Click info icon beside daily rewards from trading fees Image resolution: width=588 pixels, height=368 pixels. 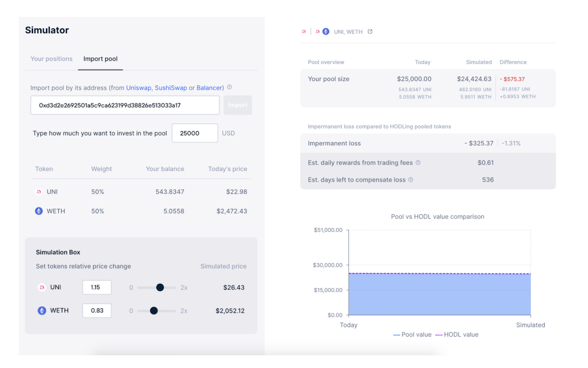click(x=418, y=163)
